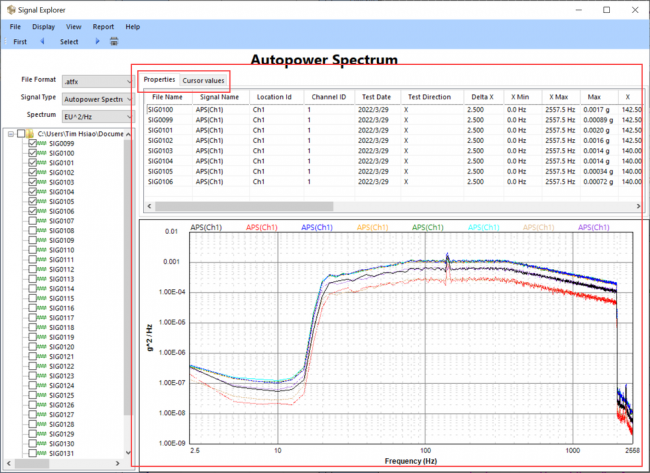
Task: Click the waveform icon beside SIG0099
Action: (42, 144)
